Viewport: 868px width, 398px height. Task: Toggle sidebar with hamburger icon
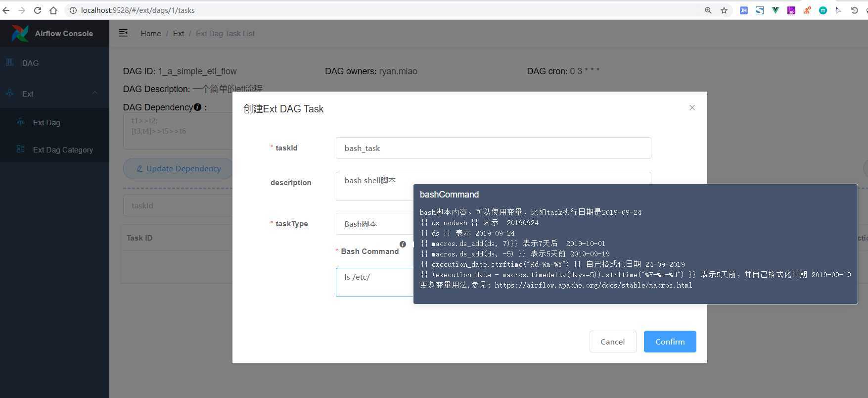(123, 33)
